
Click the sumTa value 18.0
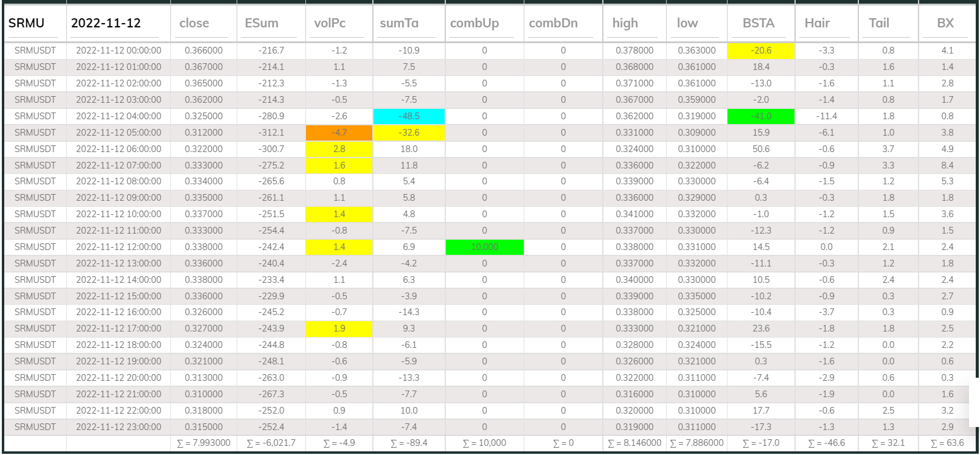coord(409,149)
